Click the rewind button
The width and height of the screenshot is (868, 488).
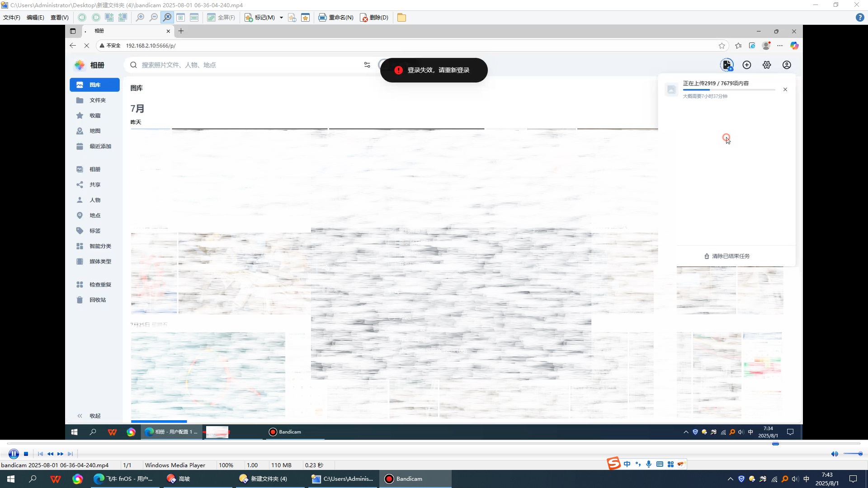50,454
